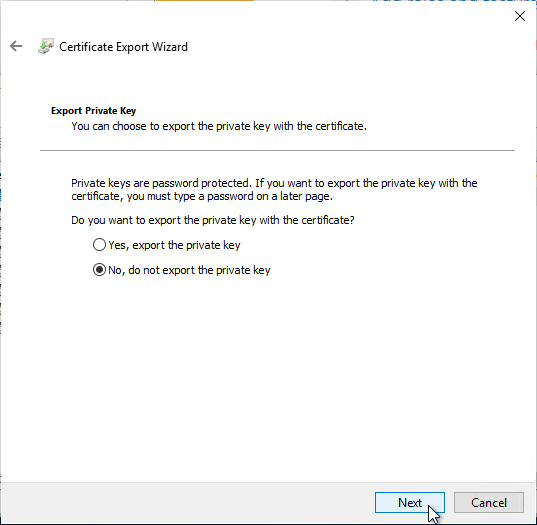Click the horizontal separator under the heading
The width and height of the screenshot is (537, 525).
[x=277, y=150]
